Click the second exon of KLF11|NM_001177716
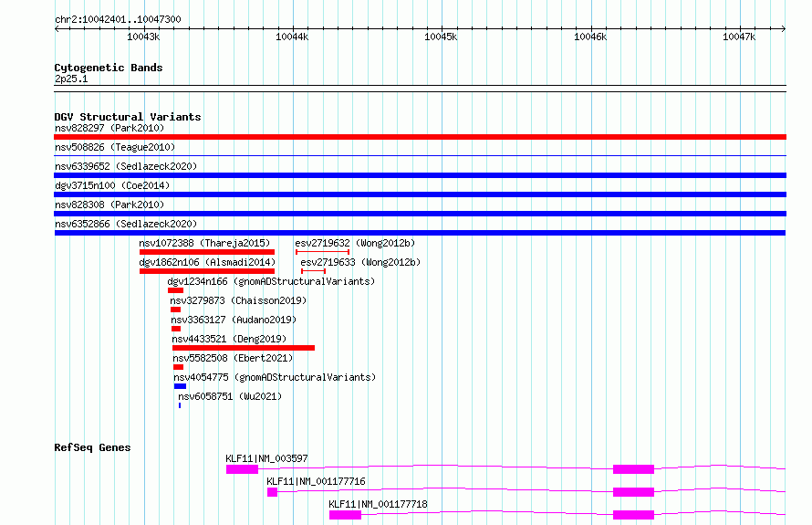 point(633,492)
